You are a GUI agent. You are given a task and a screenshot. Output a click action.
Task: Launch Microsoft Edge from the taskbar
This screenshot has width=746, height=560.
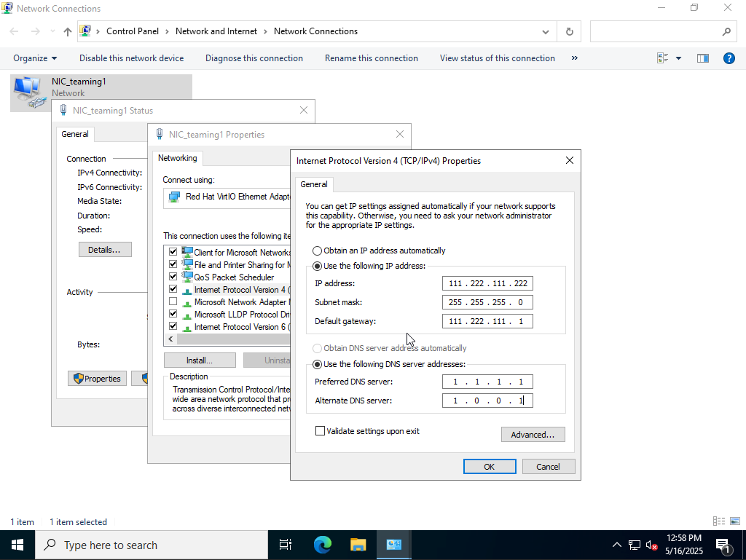coord(322,545)
